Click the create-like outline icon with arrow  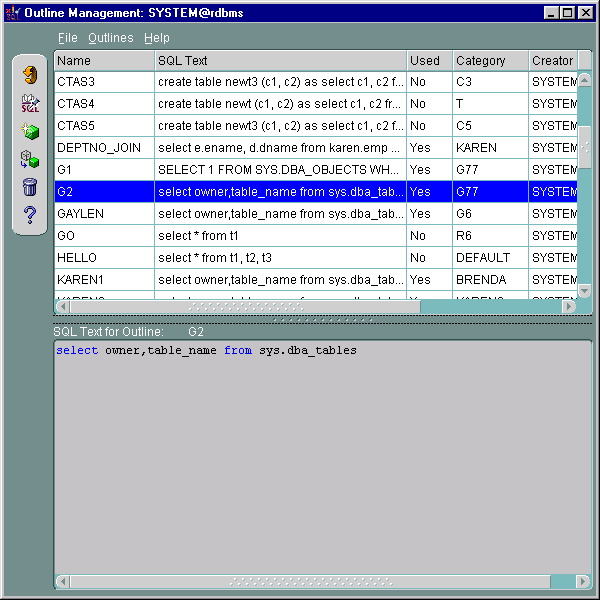29,159
